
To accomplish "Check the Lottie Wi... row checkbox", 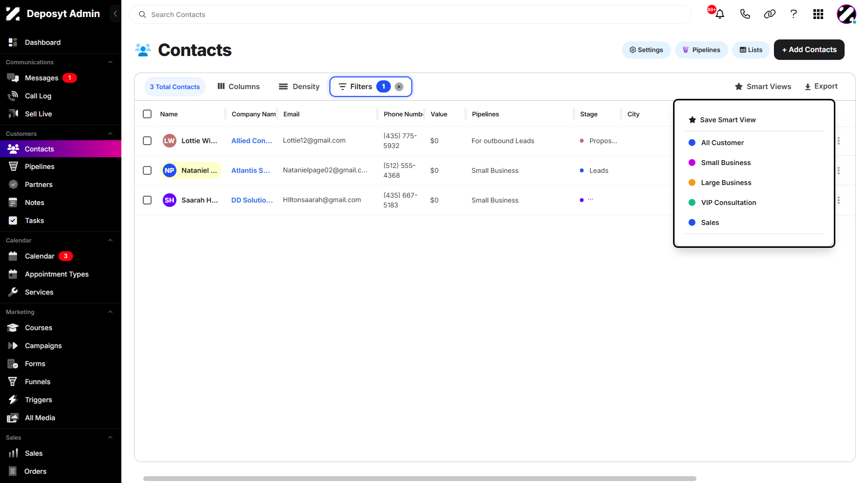I will (x=147, y=141).
